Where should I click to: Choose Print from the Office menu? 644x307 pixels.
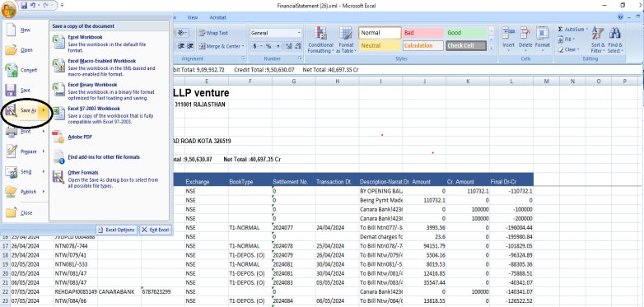pos(25,132)
